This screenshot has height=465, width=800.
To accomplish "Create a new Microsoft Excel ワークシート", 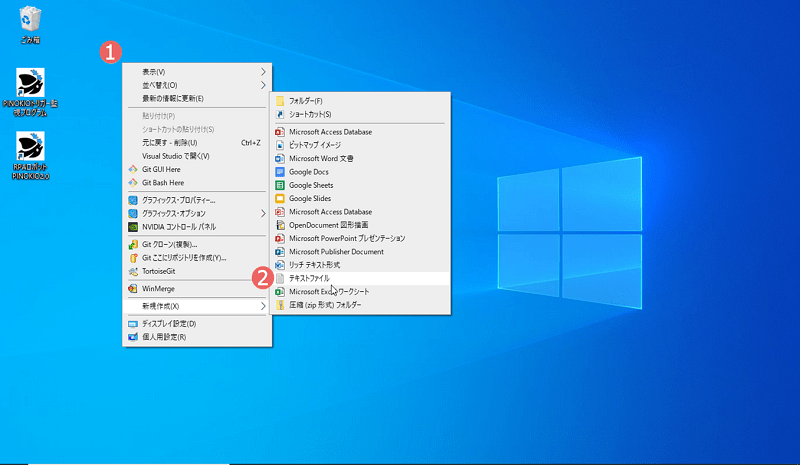I will pyautogui.click(x=360, y=291).
